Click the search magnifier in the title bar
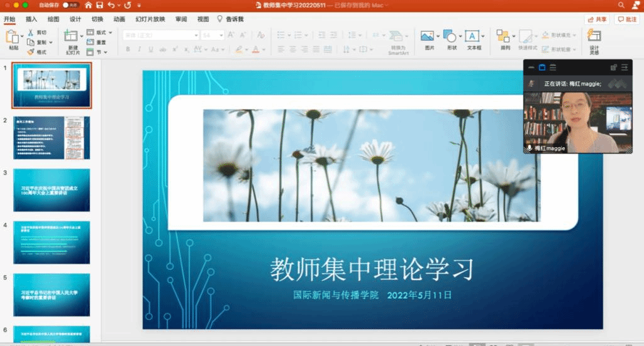 (x=621, y=5)
